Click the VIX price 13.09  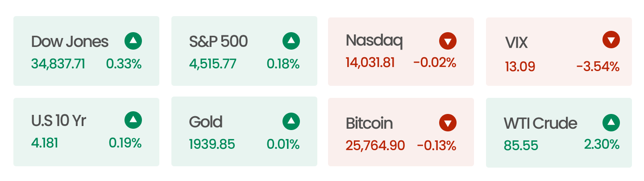[520, 67]
